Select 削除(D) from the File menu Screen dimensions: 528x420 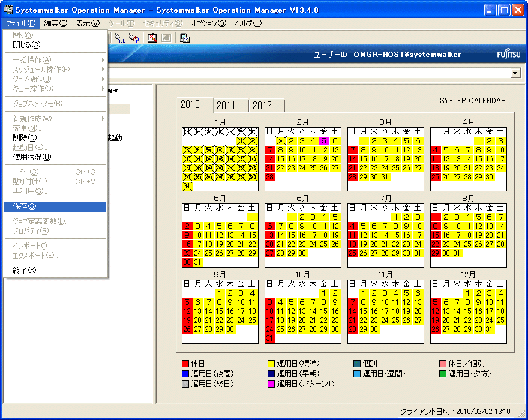55,138
